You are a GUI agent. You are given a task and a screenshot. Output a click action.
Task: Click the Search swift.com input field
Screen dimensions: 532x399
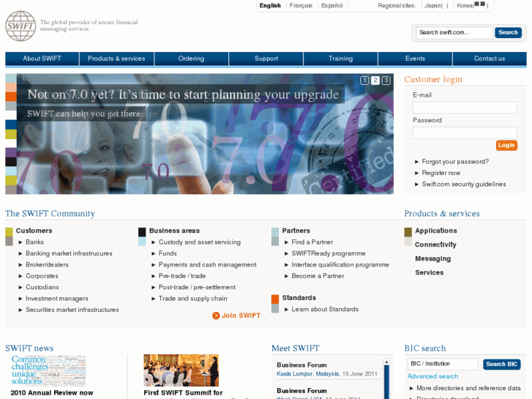pyautogui.click(x=454, y=33)
